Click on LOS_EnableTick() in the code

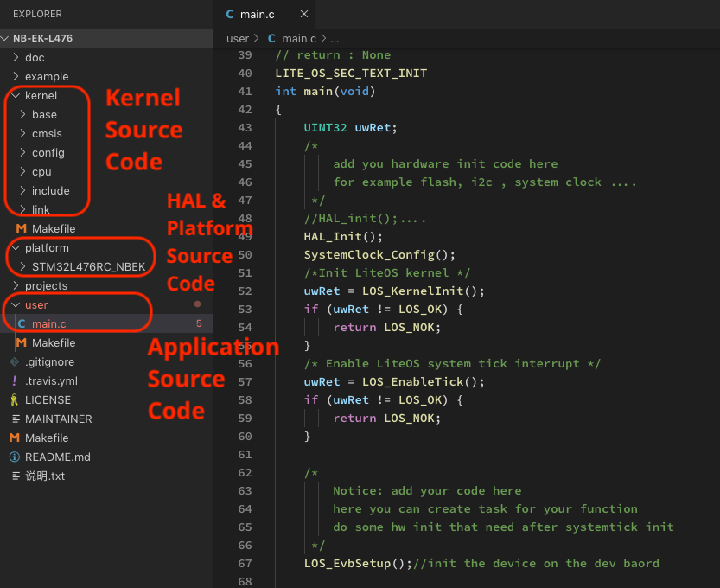[x=419, y=381]
